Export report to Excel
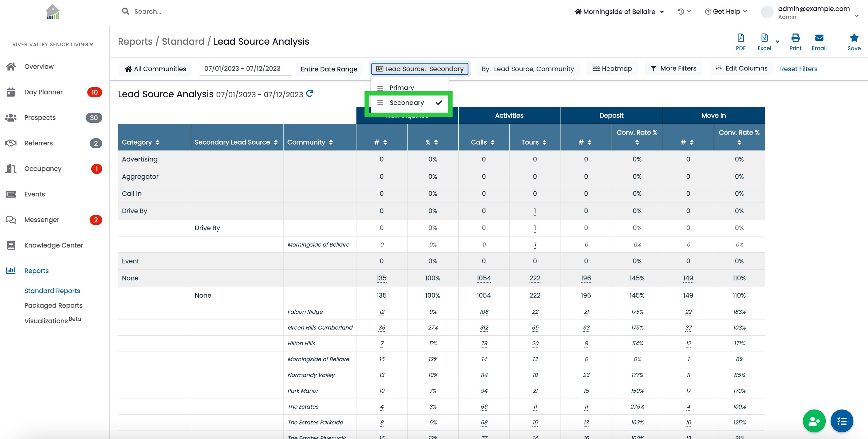Viewport: 868px width, 439px height. point(764,42)
